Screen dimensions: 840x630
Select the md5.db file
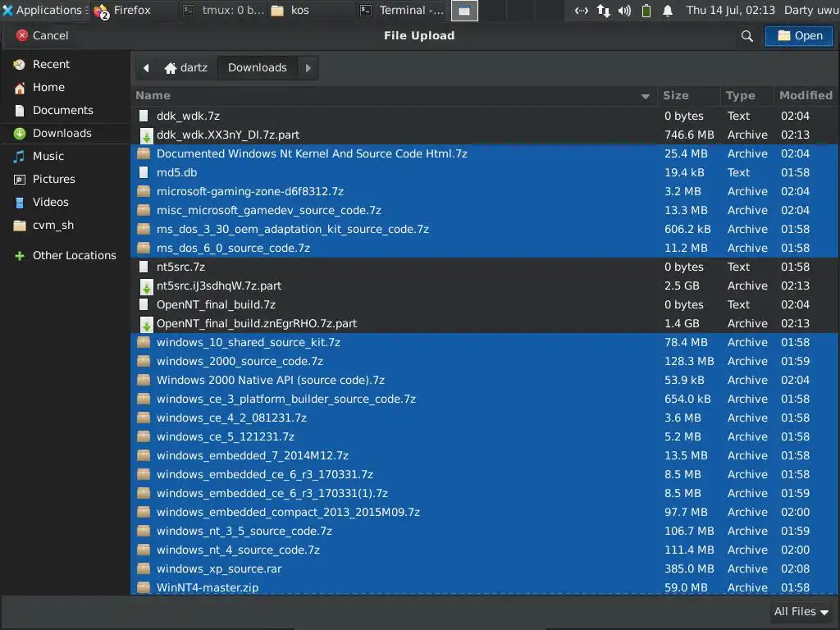(x=485, y=172)
